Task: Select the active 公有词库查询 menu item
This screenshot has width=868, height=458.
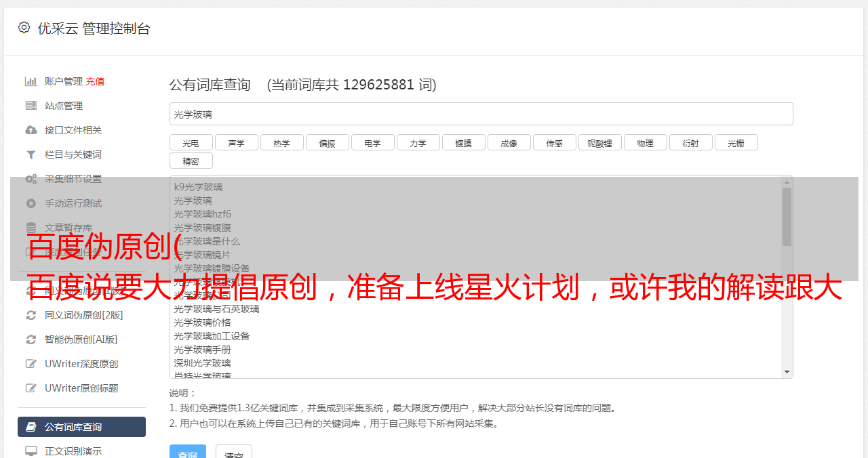Action: 81,427
